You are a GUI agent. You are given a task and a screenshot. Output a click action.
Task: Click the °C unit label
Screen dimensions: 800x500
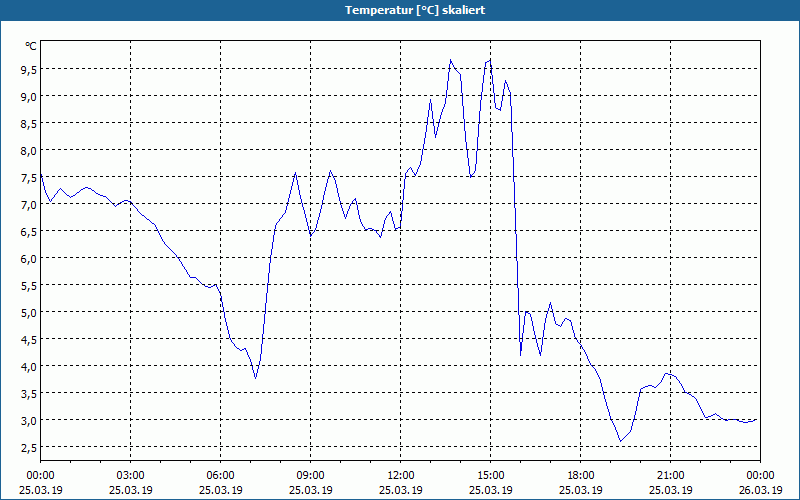click(x=30, y=46)
